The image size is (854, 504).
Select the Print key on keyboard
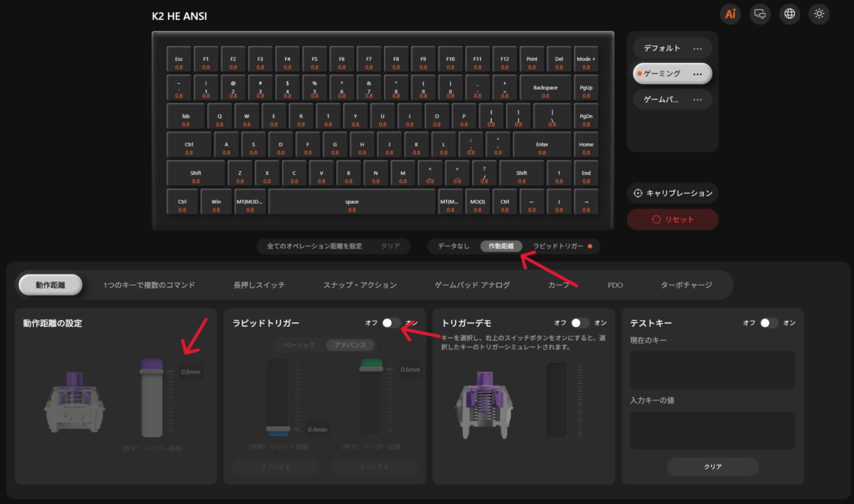[x=532, y=59]
